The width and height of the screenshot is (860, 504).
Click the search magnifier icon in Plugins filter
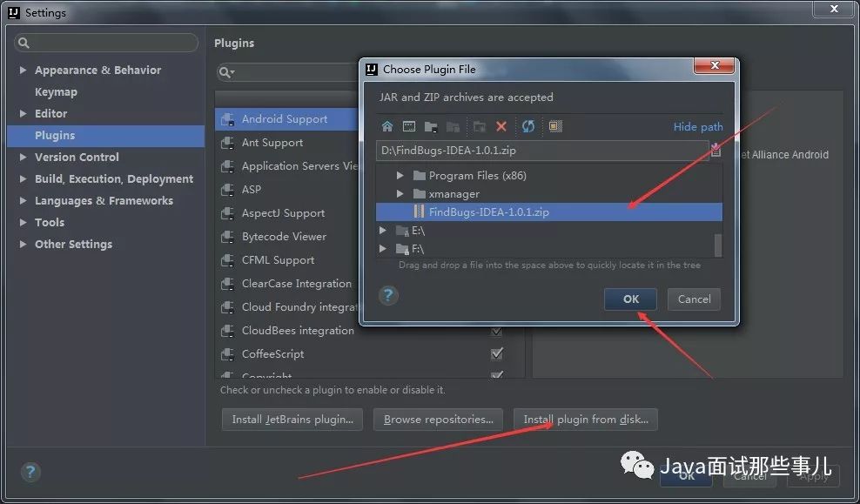pos(225,72)
